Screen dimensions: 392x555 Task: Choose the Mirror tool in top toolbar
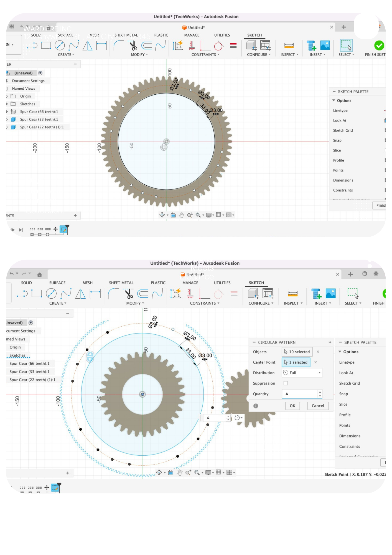click(x=87, y=46)
